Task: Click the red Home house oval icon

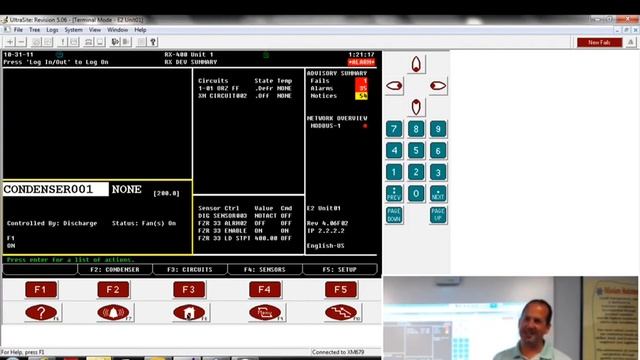Action: tap(189, 313)
